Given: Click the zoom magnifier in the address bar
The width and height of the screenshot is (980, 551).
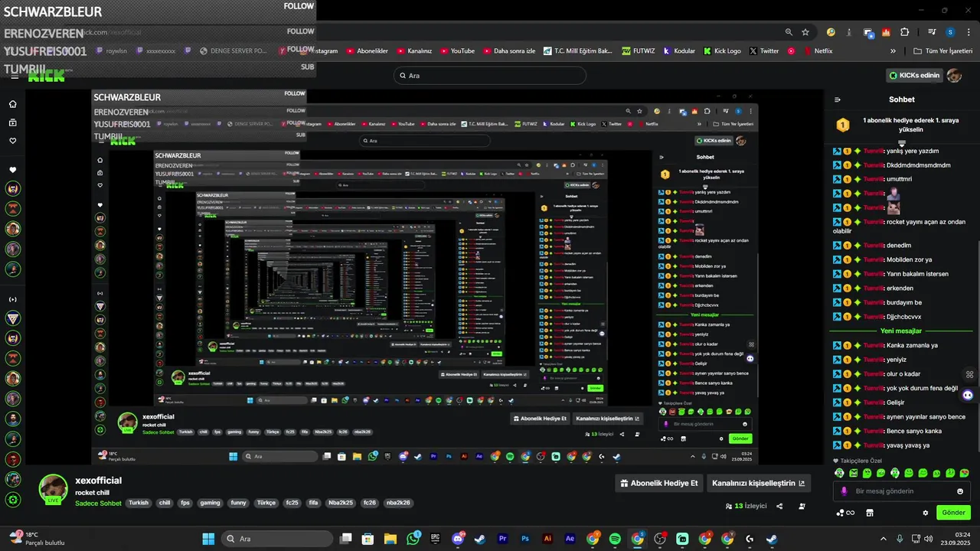Looking at the screenshot, I should tap(789, 32).
